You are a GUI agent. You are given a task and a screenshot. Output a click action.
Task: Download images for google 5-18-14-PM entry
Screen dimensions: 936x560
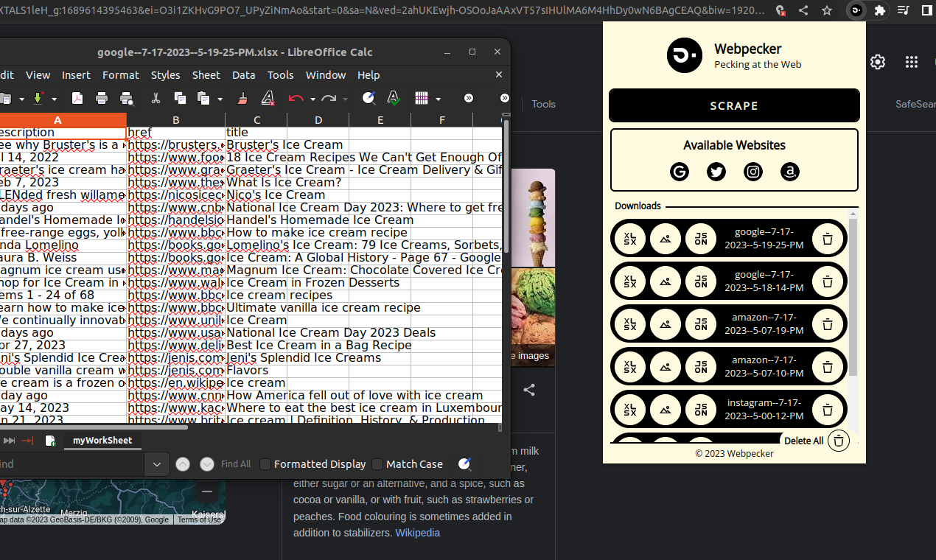[666, 281]
